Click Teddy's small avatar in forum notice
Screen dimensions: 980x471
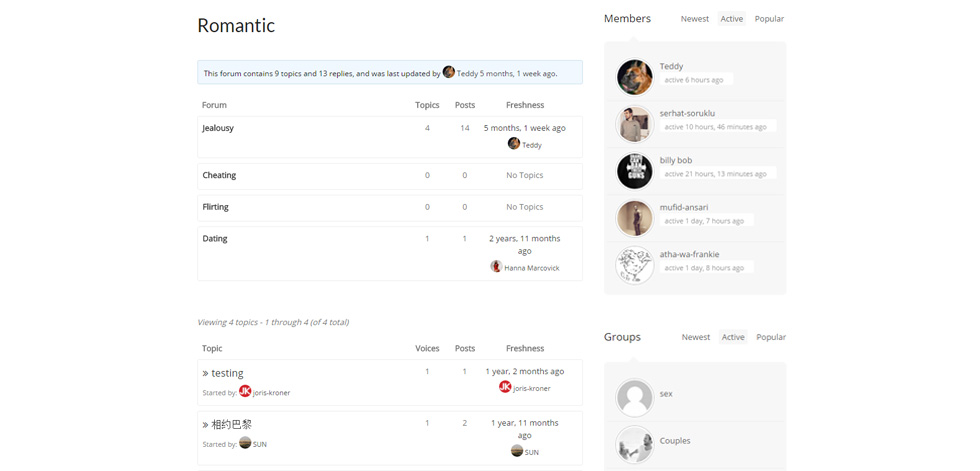[449, 72]
